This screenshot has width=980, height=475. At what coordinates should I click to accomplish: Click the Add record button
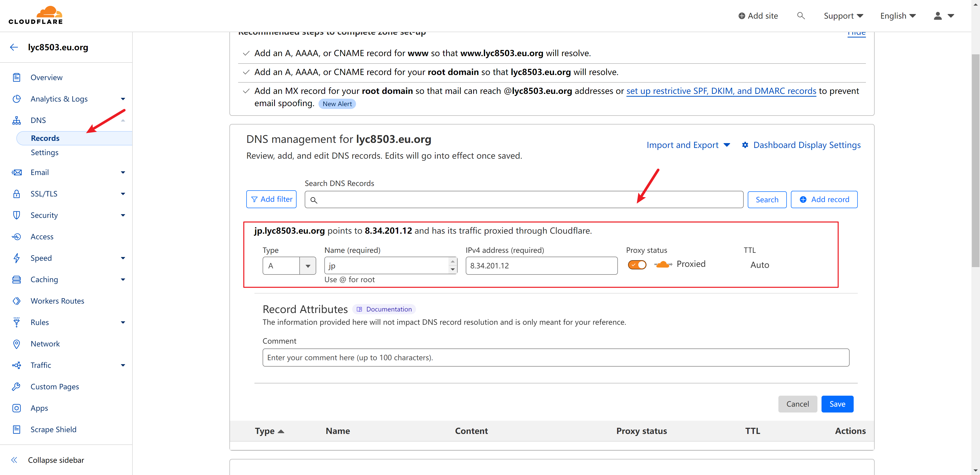[824, 200]
